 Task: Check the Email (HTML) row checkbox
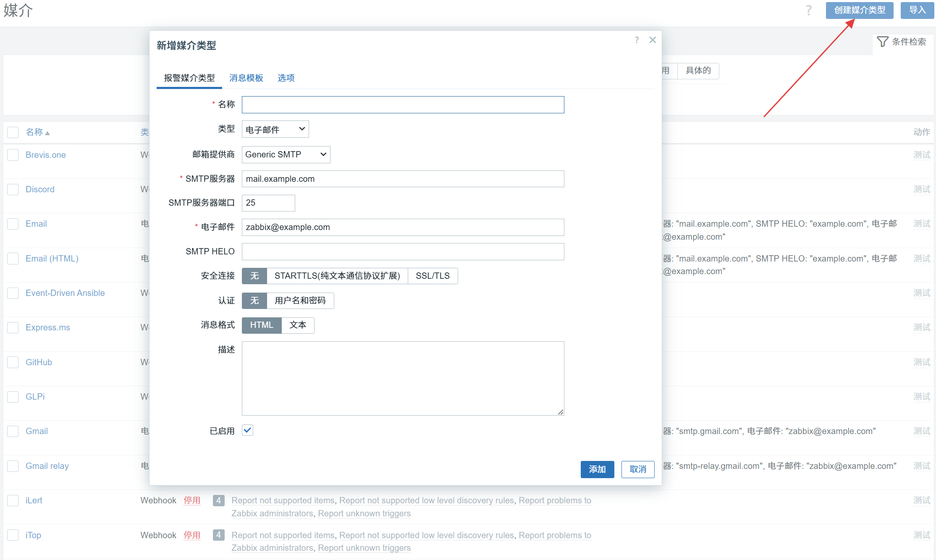click(13, 259)
